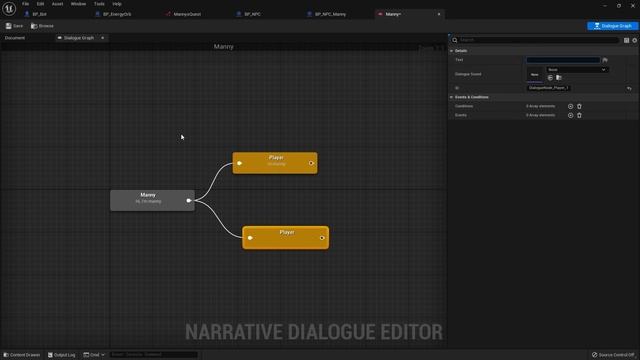Click the Dialogue Sound thumbnail
The width and height of the screenshot is (640, 360).
[534, 74]
